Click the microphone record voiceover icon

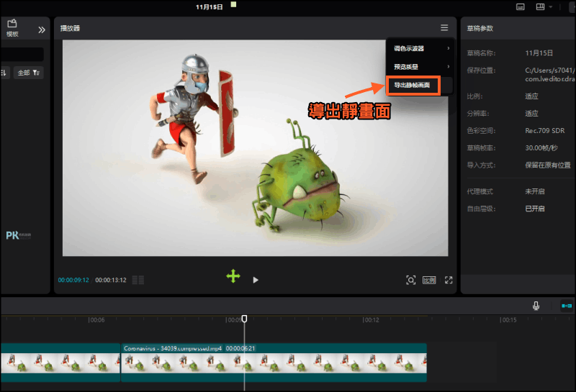536,306
